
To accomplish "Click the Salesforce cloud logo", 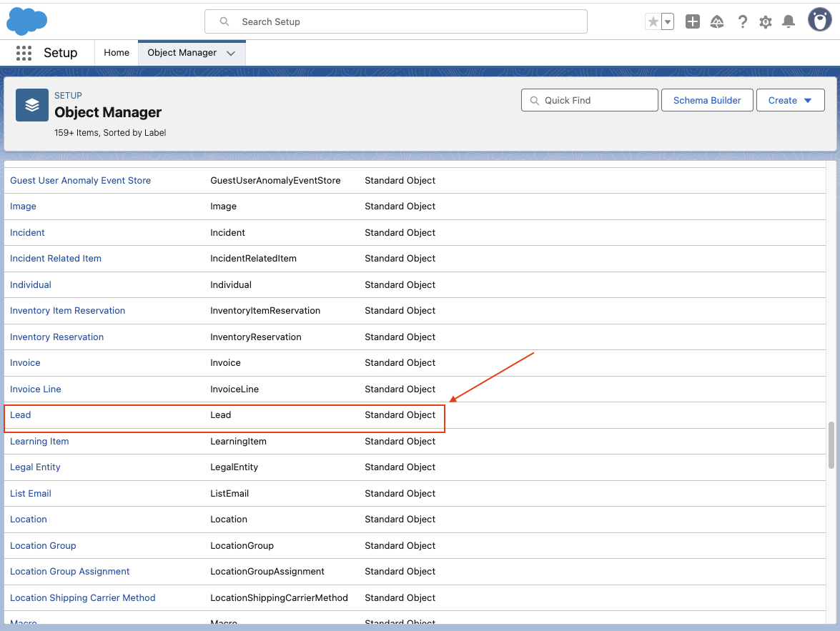I will point(26,21).
